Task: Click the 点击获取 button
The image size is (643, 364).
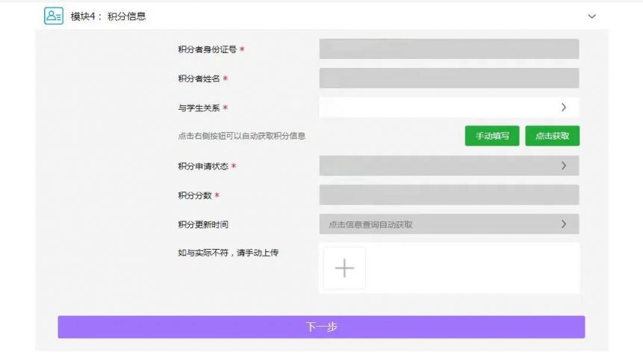Action: click(553, 136)
